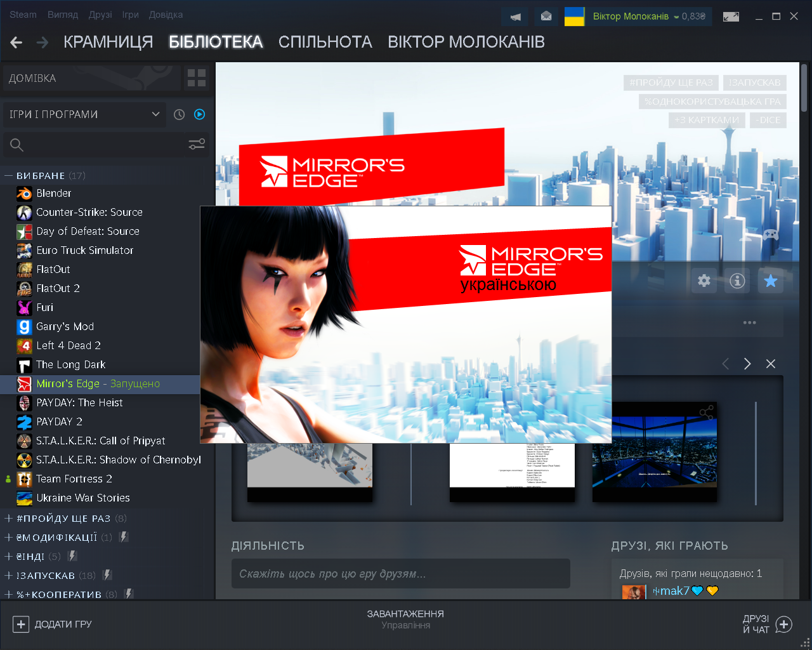The width and height of the screenshot is (812, 650).
Task: Click the activity comment input box
Action: coord(401,574)
